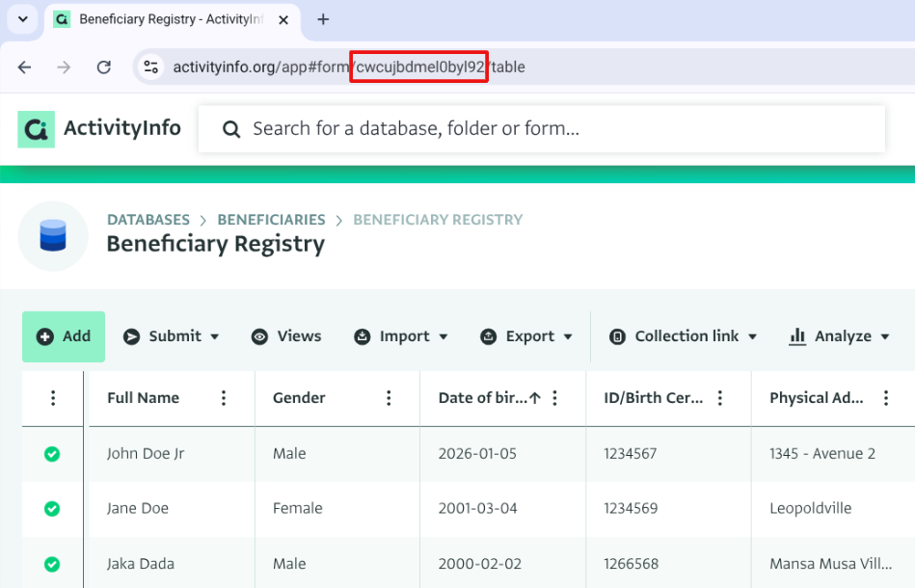Reload the page with browser refresh icon
Viewport: 915px width, 588px height.
[x=104, y=67]
